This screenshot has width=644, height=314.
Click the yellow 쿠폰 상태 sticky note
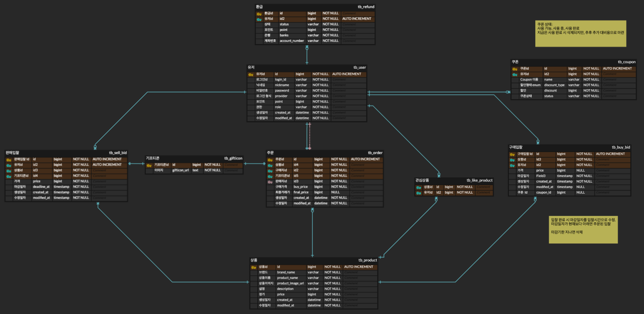[581, 34]
